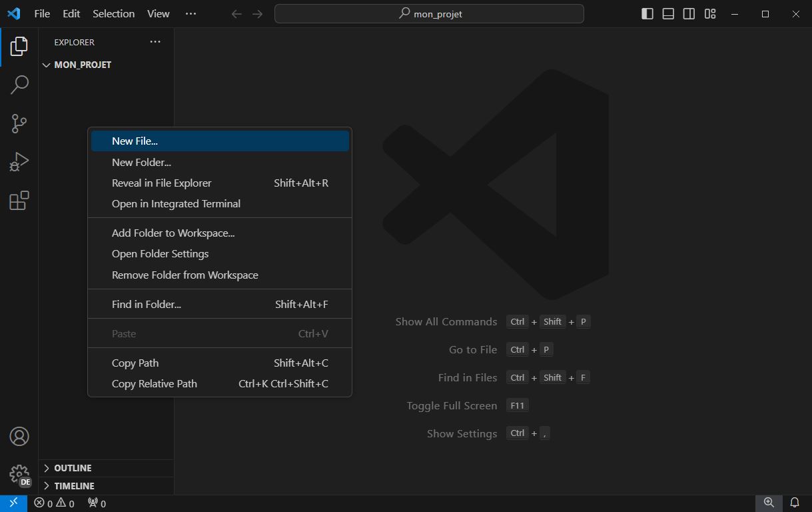The width and height of the screenshot is (812, 512).
Task: Open the Explorer views and more actions ellipsis
Action: pos(155,42)
